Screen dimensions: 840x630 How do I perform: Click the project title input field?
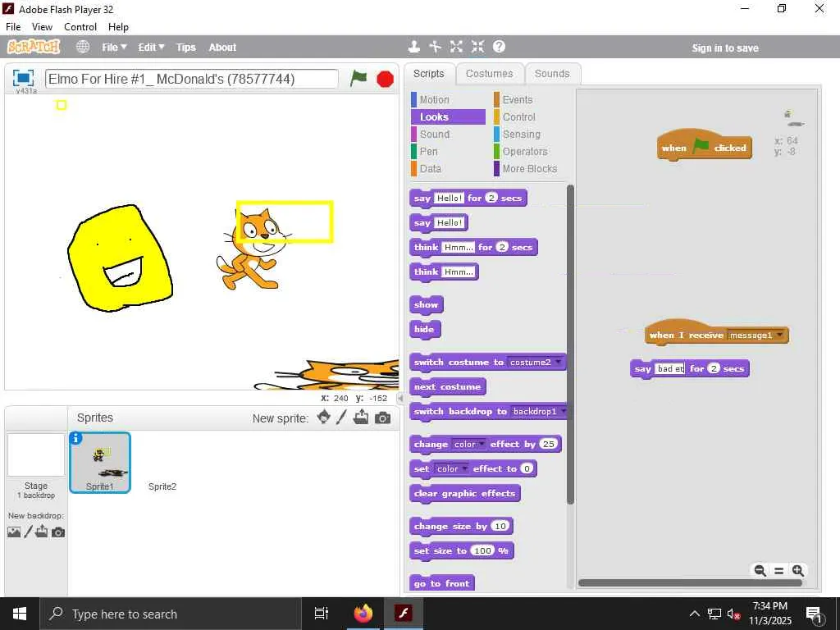pyautogui.click(x=191, y=79)
